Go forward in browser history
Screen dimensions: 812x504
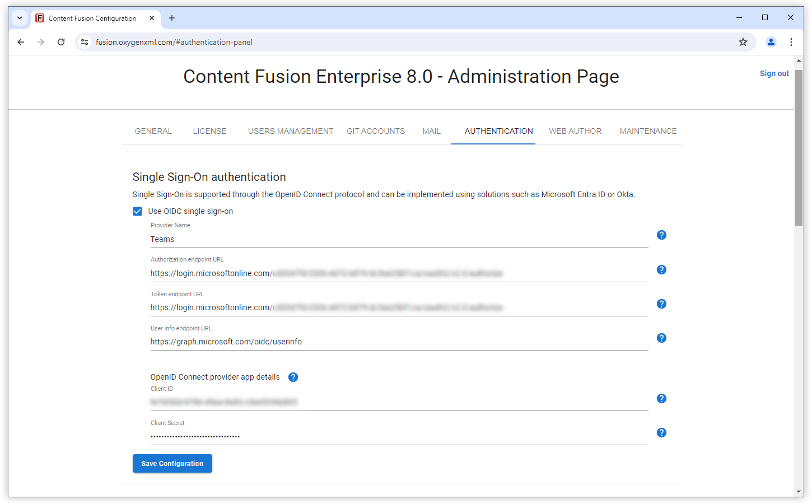coord(41,42)
